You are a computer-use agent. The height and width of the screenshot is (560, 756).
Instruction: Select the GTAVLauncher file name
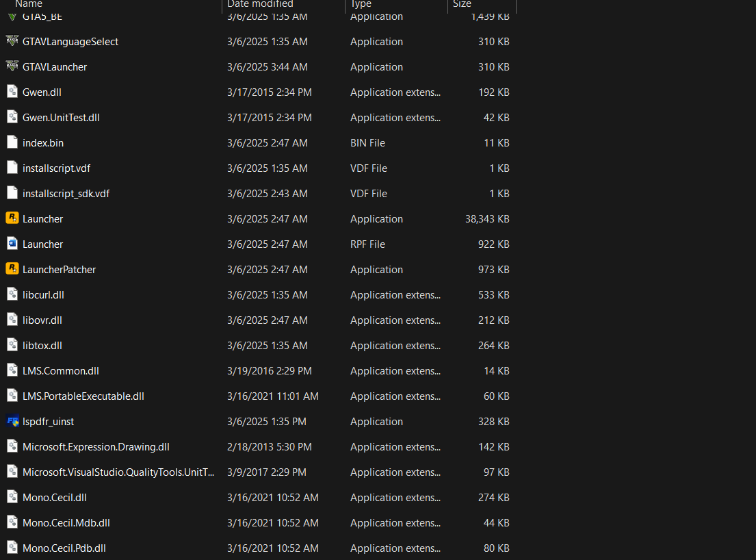55,67
